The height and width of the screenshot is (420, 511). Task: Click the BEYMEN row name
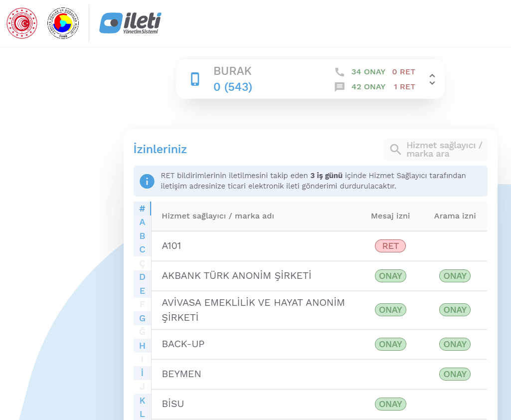coord(181,374)
